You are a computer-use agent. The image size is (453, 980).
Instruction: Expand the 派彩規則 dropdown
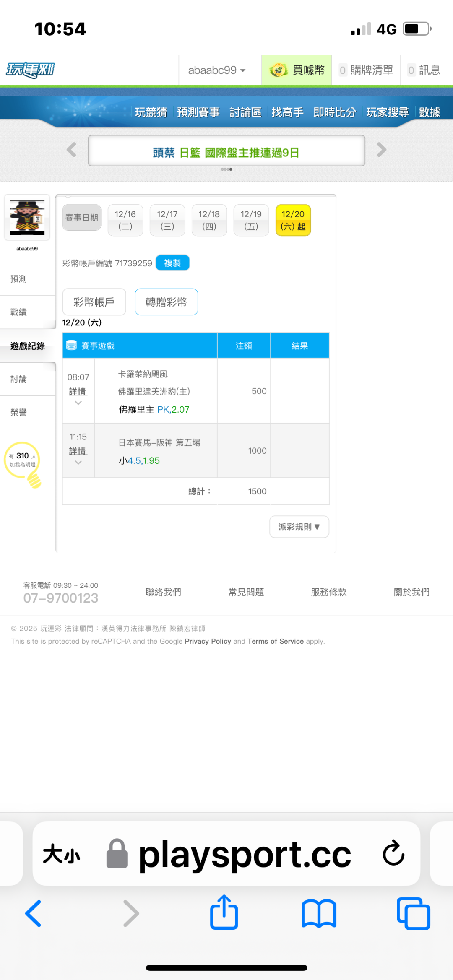299,527
